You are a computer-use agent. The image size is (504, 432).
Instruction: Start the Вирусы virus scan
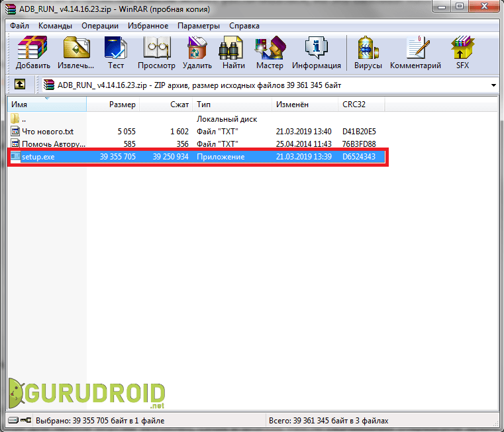point(368,48)
